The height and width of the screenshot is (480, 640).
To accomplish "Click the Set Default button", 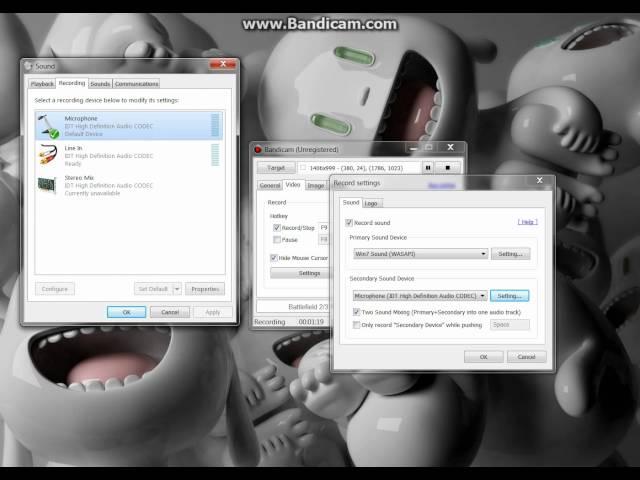I will coord(153,289).
